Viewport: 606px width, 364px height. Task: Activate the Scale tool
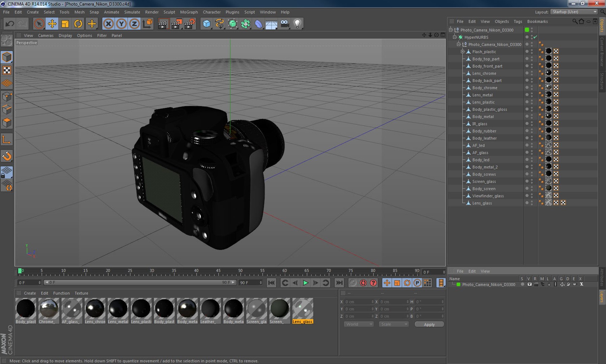(x=65, y=24)
